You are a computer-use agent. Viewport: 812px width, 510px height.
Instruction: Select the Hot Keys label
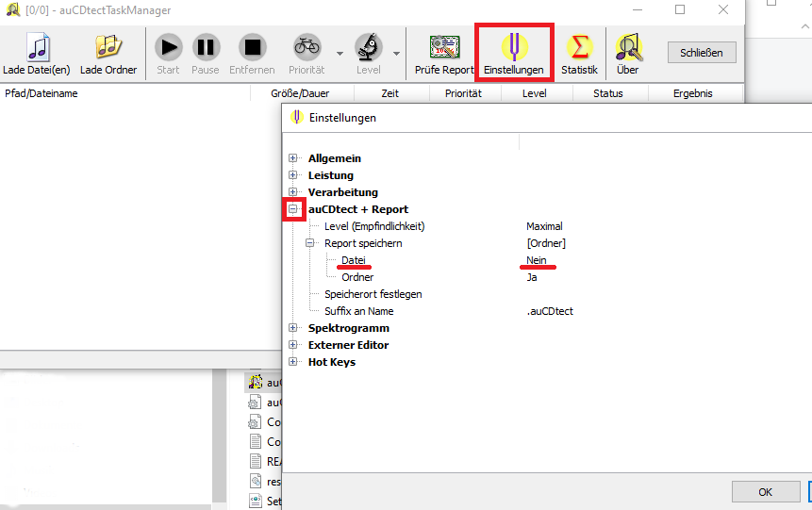click(x=332, y=362)
